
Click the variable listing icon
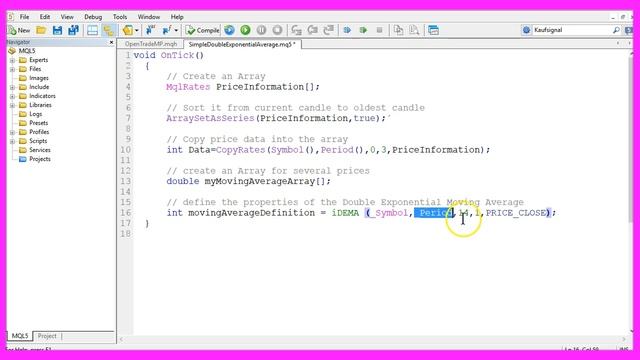point(151,30)
